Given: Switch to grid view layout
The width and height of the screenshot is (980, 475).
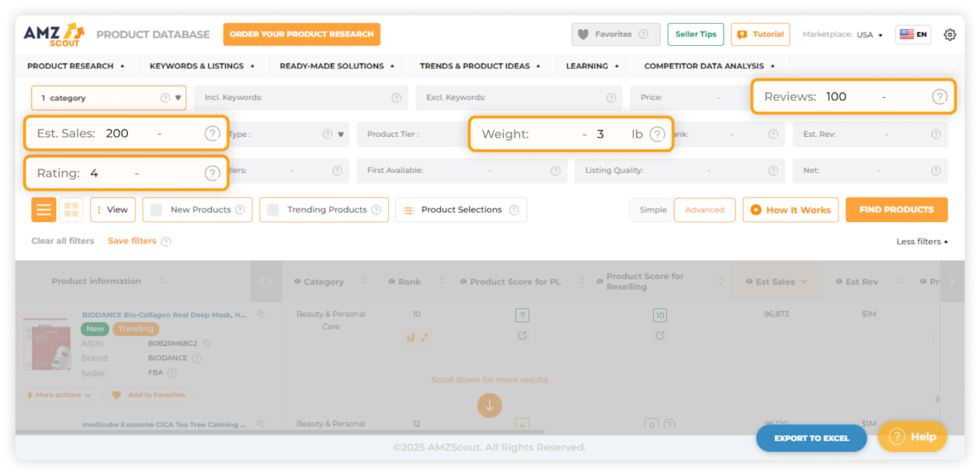Looking at the screenshot, I should 70,209.
